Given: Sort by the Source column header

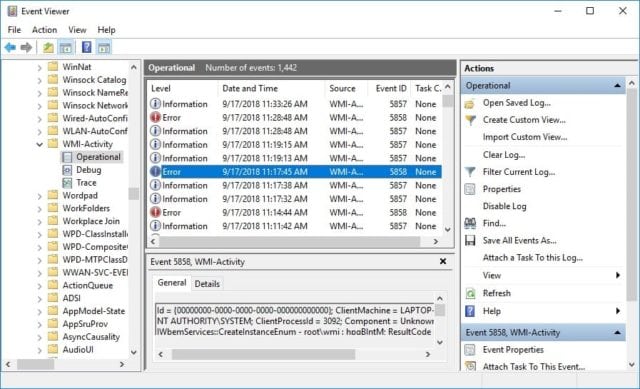Looking at the screenshot, I should click(x=347, y=88).
